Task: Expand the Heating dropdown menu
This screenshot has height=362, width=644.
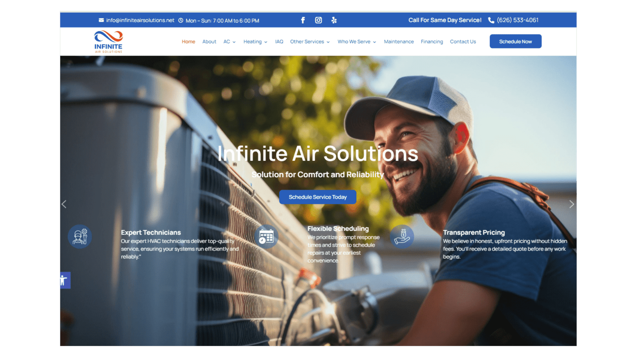Action: [255, 42]
